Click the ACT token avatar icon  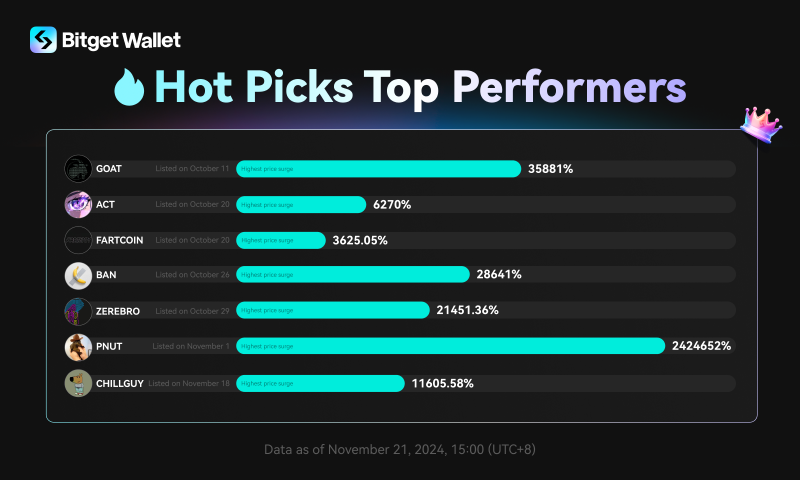click(78, 204)
